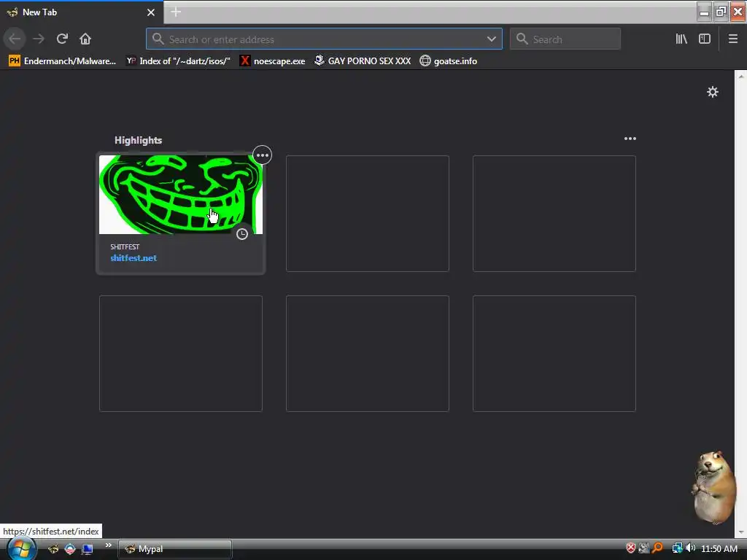Open the 11:50 AM clock

click(x=719, y=548)
